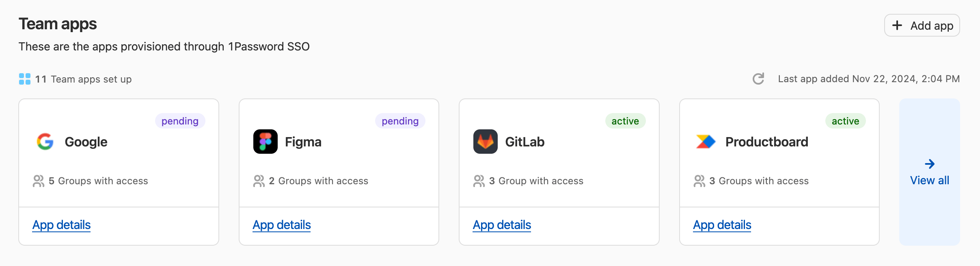Image resolution: width=980 pixels, height=266 pixels.
Task: Select the Productboard app icon
Action: 705,142
